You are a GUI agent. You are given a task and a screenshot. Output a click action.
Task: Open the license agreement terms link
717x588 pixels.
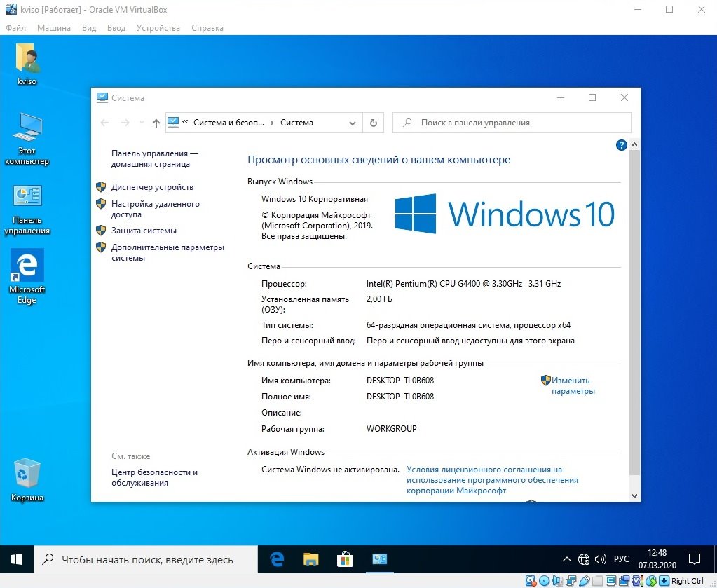492,480
